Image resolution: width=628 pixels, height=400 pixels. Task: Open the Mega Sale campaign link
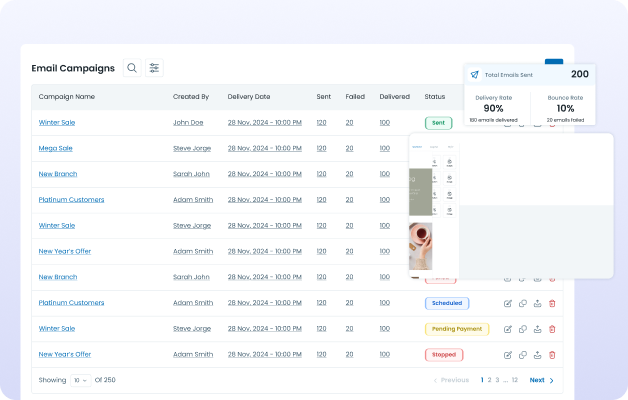[x=55, y=148]
